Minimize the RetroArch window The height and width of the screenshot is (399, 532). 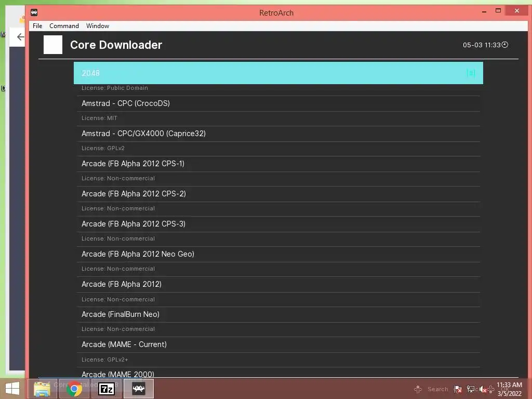point(484,11)
